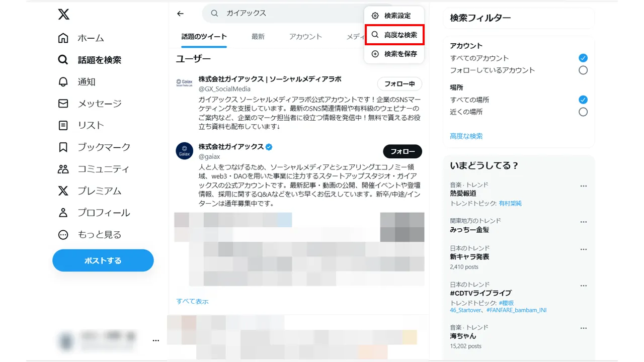Open more options for trend 新キャラ発表
Image resolution: width=644 pixels, height=362 pixels.
pos(583,249)
